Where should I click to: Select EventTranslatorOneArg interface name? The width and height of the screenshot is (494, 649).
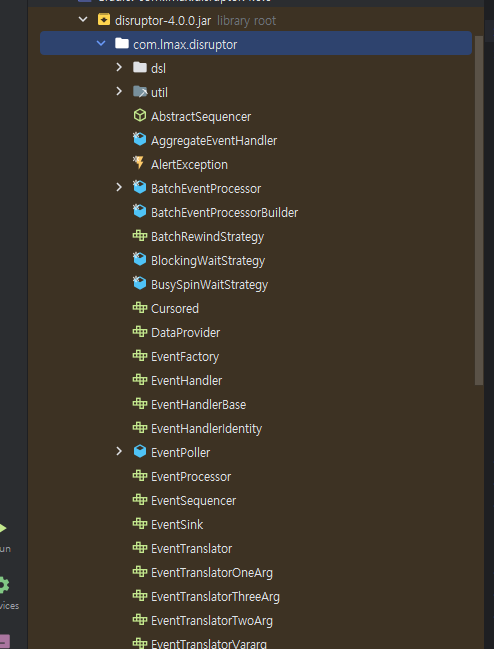[212, 573]
